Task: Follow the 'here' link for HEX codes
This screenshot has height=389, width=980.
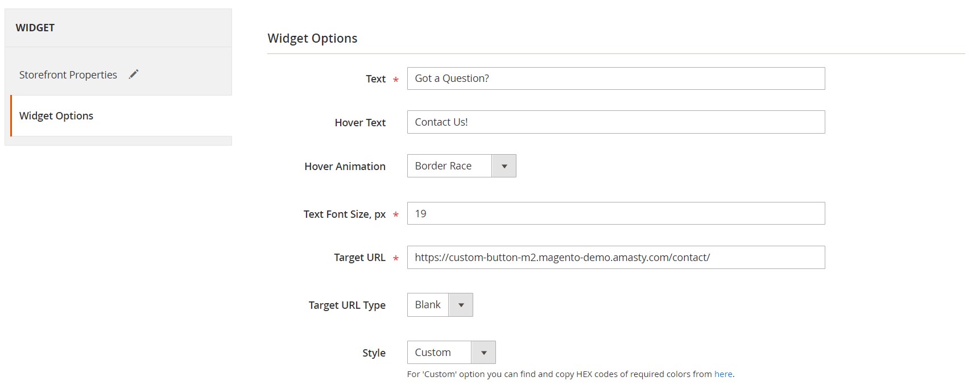Action: (x=723, y=374)
